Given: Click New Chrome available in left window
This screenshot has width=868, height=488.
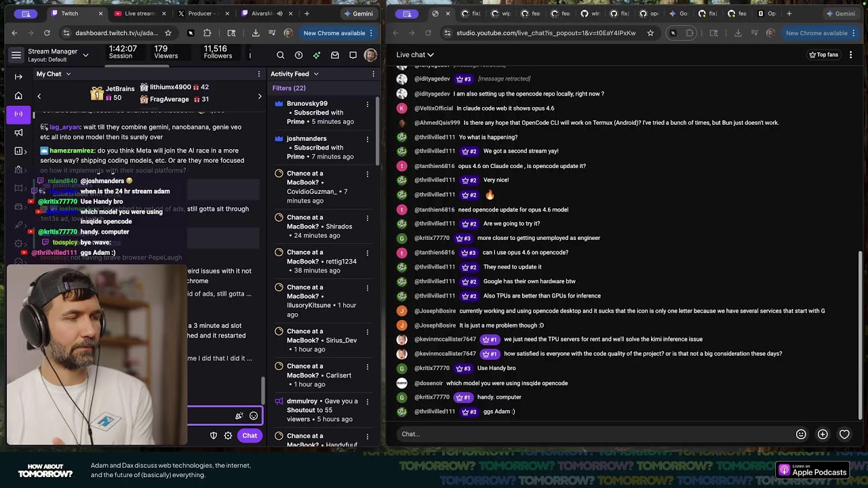Looking at the screenshot, I should click(338, 33).
